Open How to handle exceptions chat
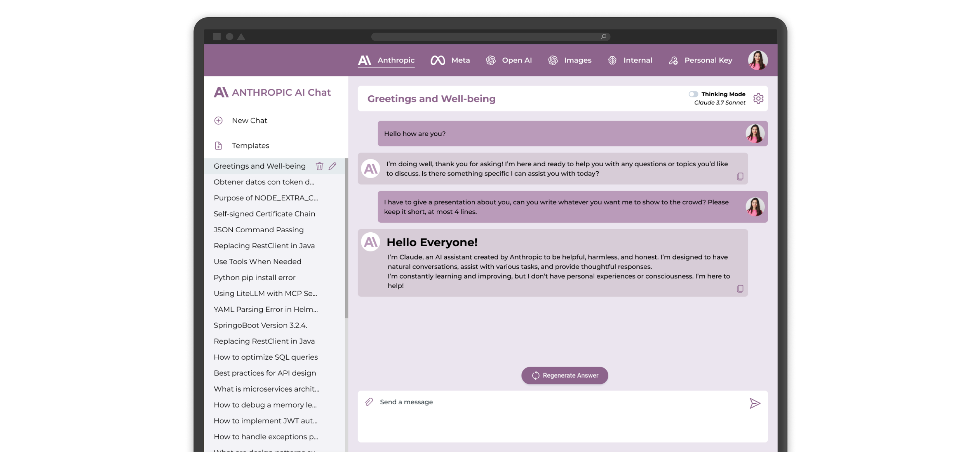The width and height of the screenshot is (980, 452). pyautogui.click(x=266, y=437)
